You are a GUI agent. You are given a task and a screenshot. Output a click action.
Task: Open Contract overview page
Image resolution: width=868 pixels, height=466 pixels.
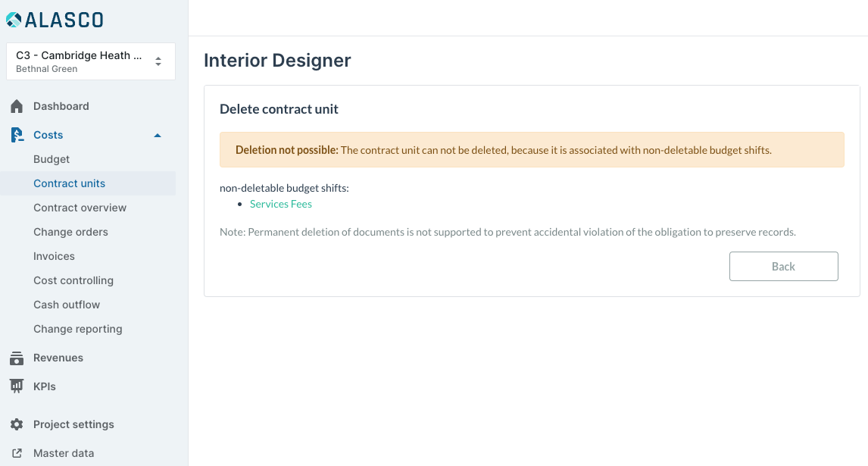point(80,208)
